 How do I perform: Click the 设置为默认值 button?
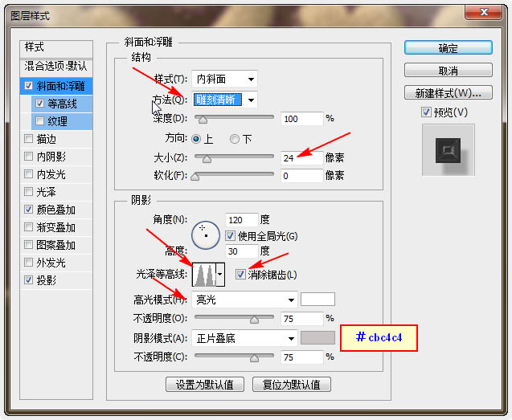pos(205,385)
